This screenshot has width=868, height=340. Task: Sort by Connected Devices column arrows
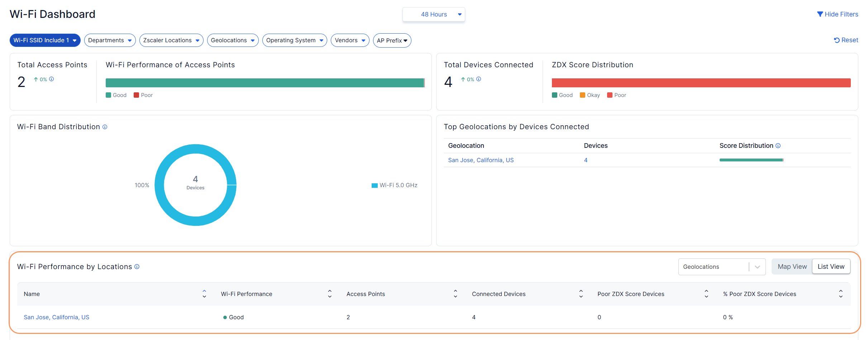tap(581, 294)
